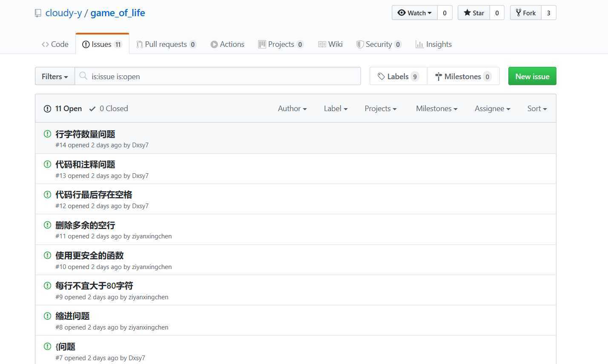Expand the Author filter
The image size is (608, 364).
[292, 109]
